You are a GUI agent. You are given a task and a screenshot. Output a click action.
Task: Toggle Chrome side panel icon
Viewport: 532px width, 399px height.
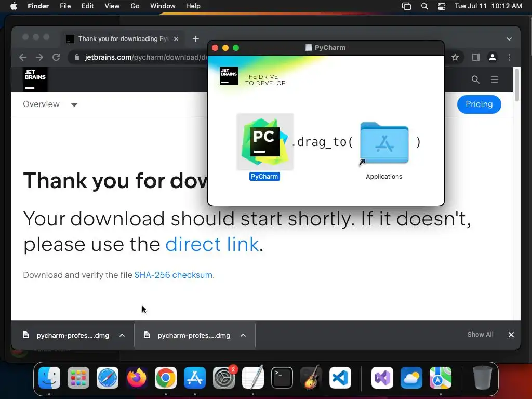point(476,57)
